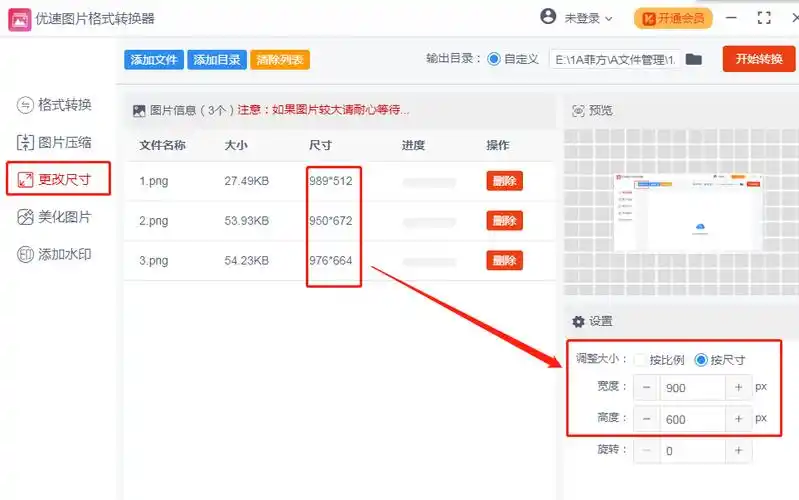Click the 开始转换 button
Image resolution: width=799 pixels, height=500 pixels.
click(x=759, y=59)
